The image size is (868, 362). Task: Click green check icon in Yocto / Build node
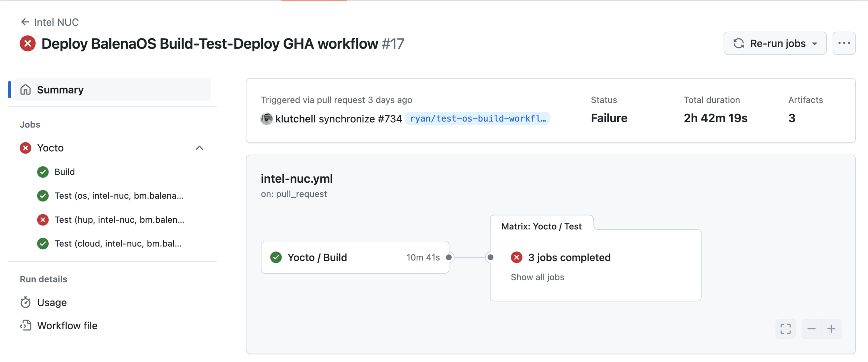point(276,257)
